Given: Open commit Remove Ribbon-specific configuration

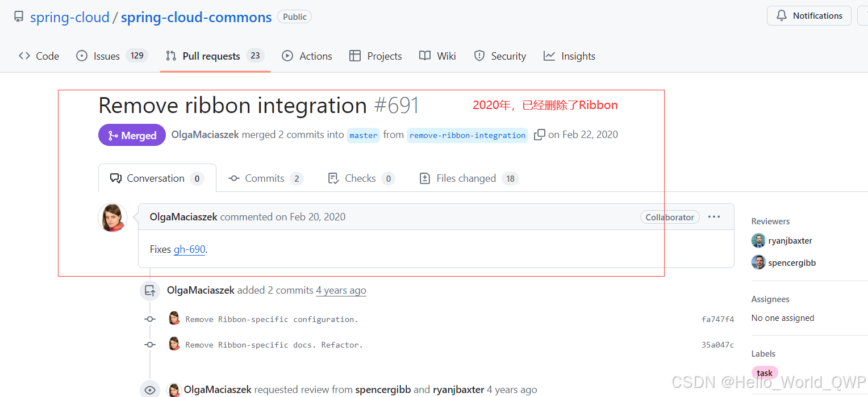Looking at the screenshot, I should pos(272,319).
